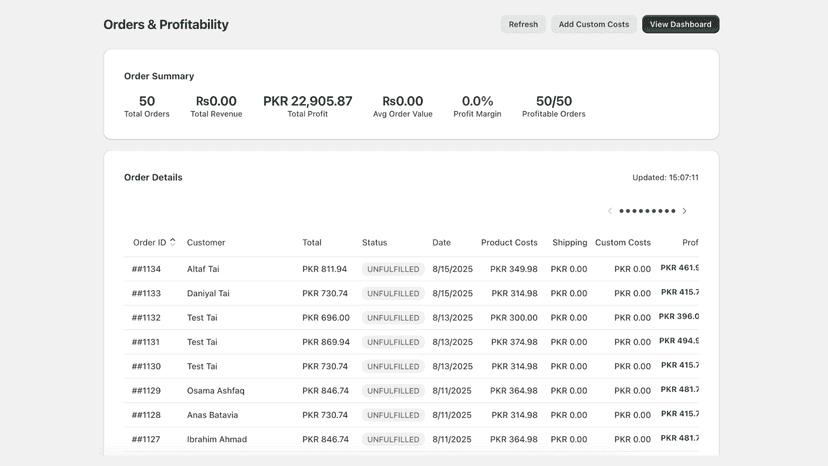Open order ##1132
Image resolution: width=828 pixels, height=466 pixels.
(146, 318)
